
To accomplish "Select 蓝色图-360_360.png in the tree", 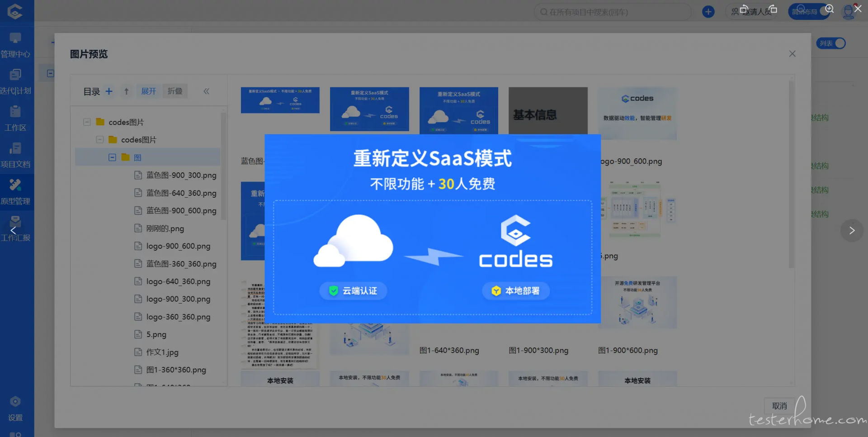I will pos(181,264).
